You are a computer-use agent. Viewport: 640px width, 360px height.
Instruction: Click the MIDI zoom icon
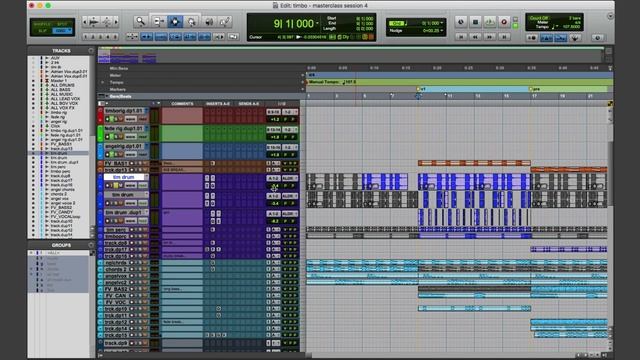click(107, 22)
